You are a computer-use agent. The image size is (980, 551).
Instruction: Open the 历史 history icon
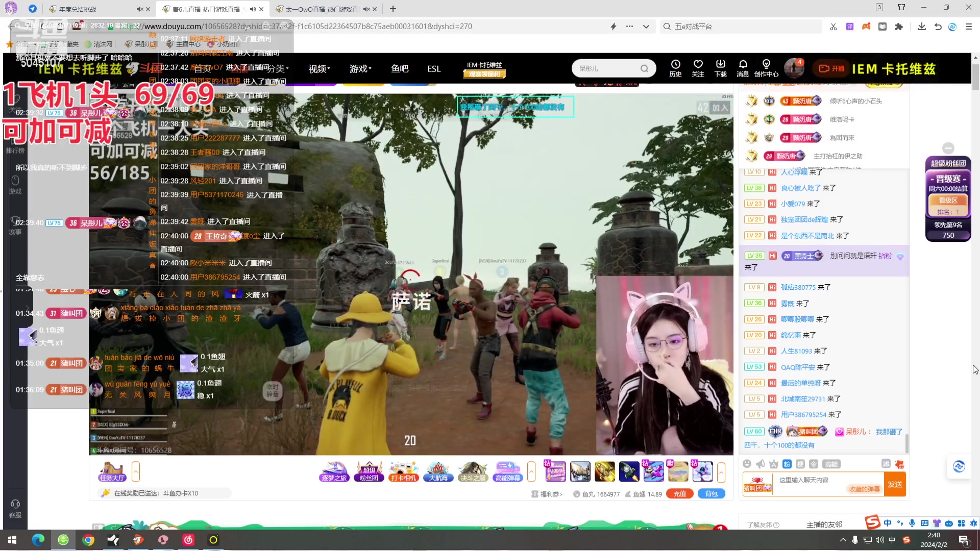point(675,68)
